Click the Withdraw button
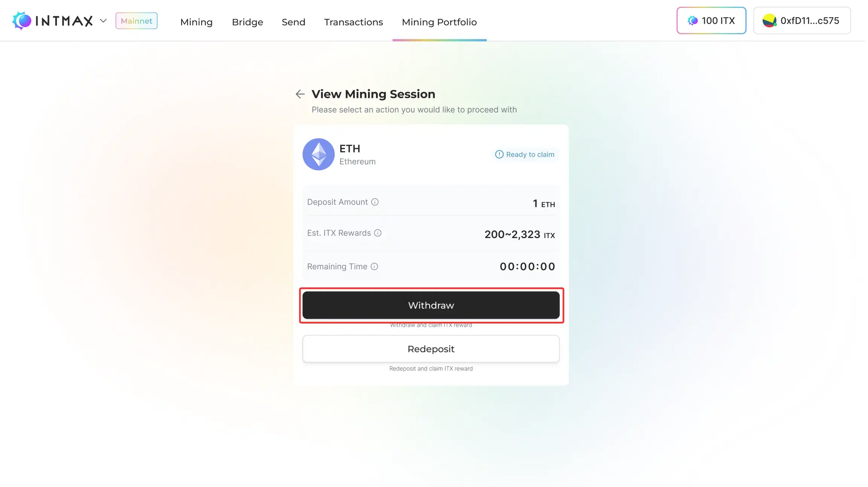The width and height of the screenshot is (868, 487). click(431, 305)
